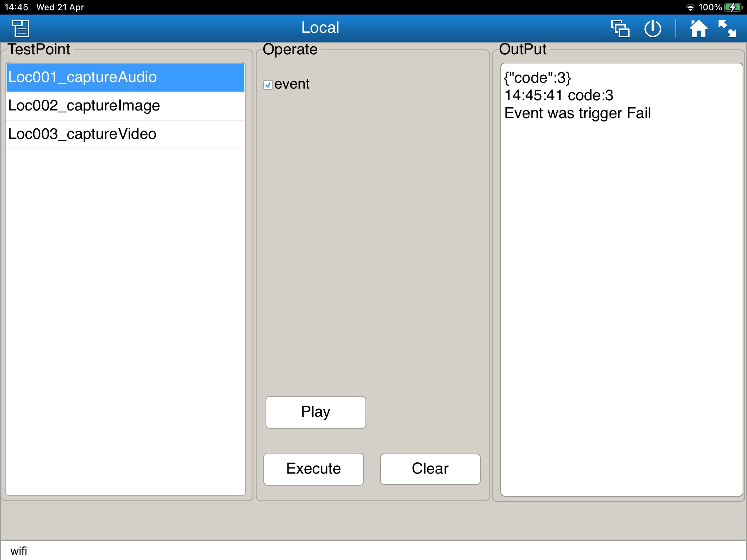747x560 pixels.
Task: Toggle fullscreen with the diagonal arrows icon
Action: point(727,28)
